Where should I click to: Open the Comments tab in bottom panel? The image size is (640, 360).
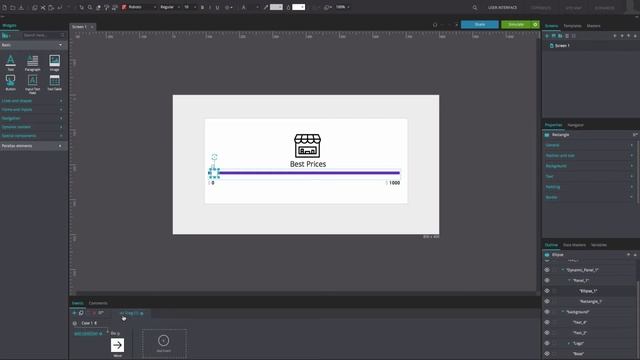98,303
